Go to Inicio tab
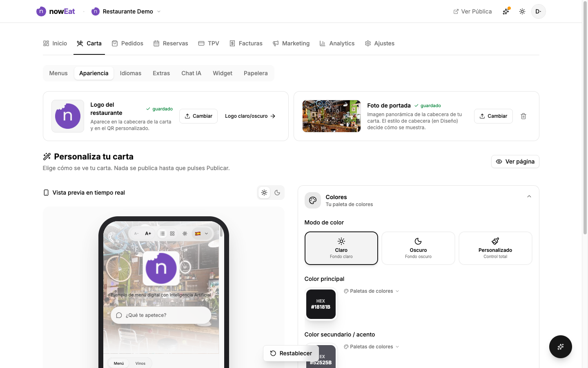 pyautogui.click(x=55, y=43)
